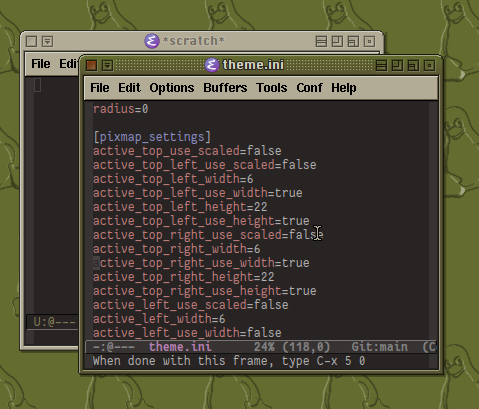Open the Git:main version control indicator

tap(379, 347)
